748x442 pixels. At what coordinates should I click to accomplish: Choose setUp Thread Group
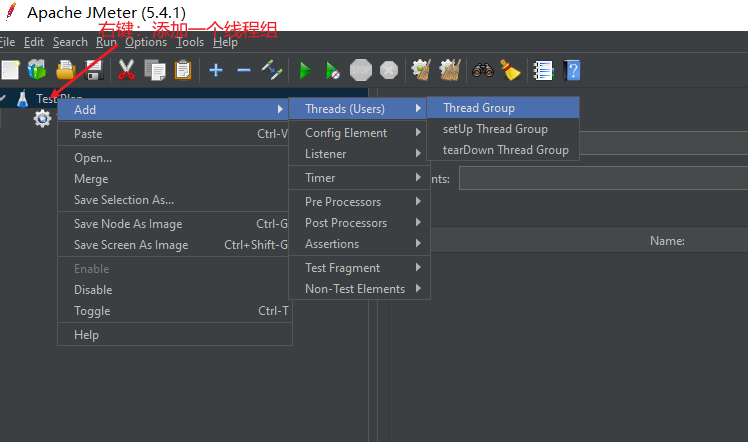click(x=503, y=129)
